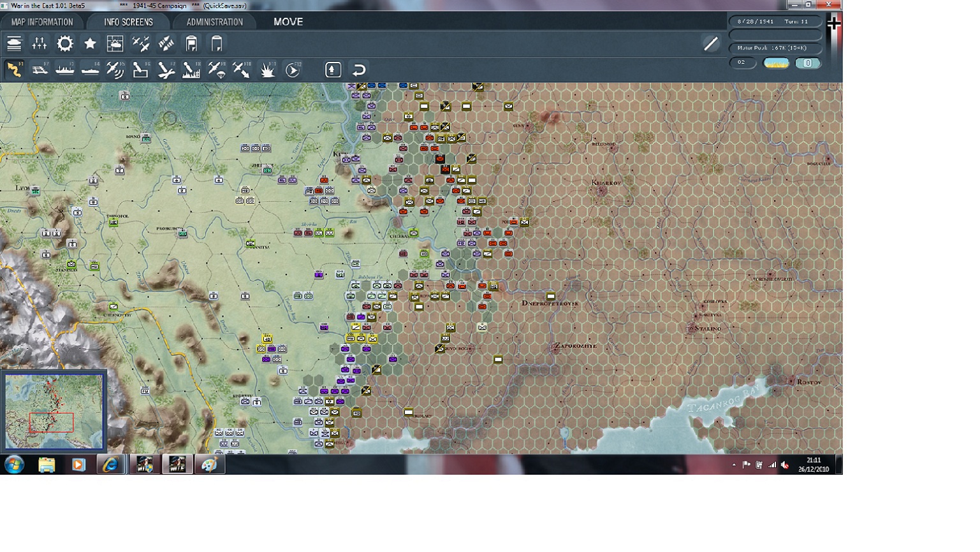Click the Taganrog Bay label
The width and height of the screenshot is (980, 552).
point(726,398)
